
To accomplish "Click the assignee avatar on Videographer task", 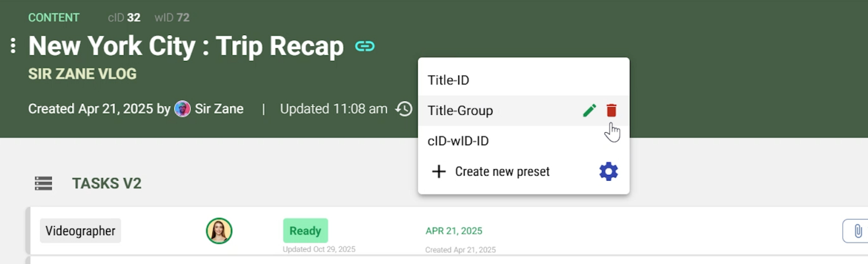I will click(219, 231).
